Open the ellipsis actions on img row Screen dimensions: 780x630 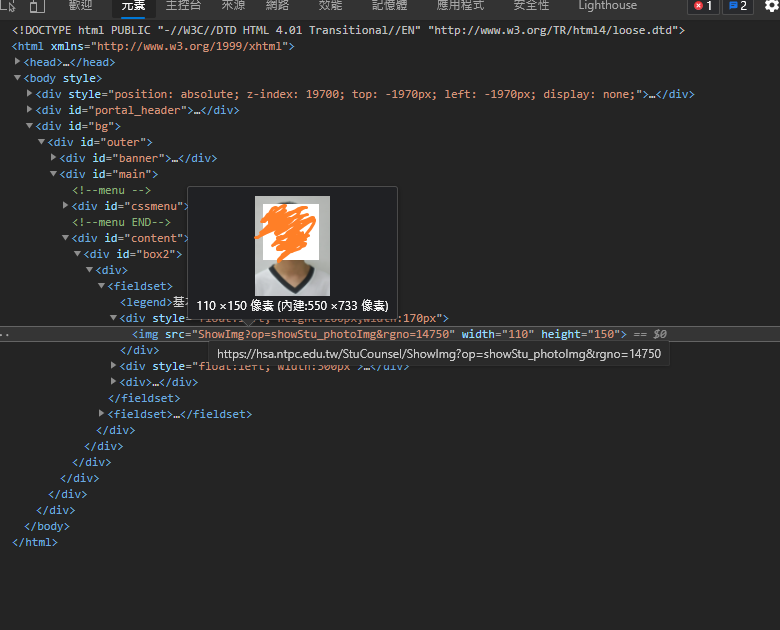click(x=5, y=334)
